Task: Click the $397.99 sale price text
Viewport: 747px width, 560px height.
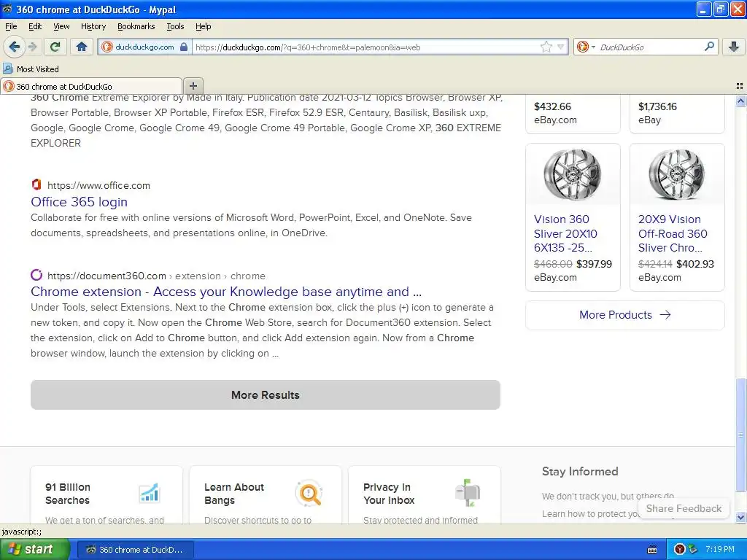Action: click(x=594, y=264)
